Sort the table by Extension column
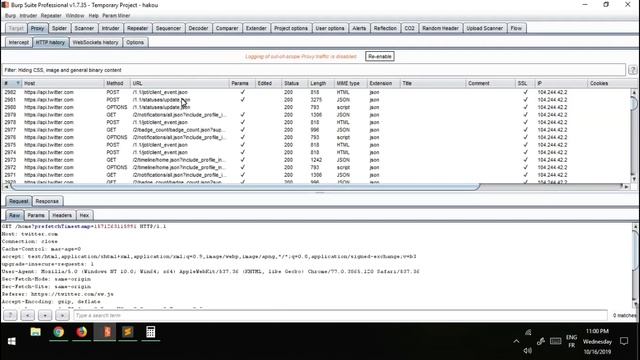Screen dimensions: 640x360 pyautogui.click(x=383, y=83)
